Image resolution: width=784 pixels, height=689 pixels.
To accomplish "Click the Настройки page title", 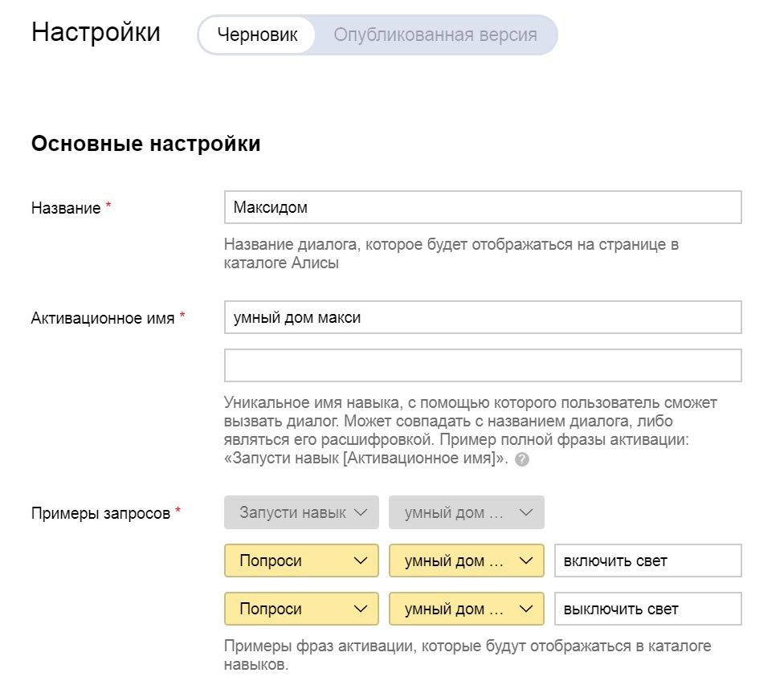I will click(96, 32).
